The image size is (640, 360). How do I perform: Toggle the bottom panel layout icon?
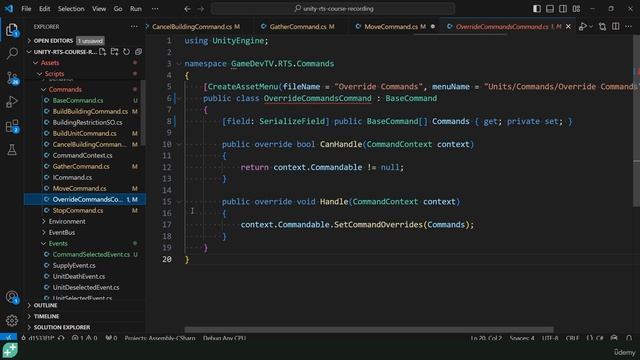point(550,9)
